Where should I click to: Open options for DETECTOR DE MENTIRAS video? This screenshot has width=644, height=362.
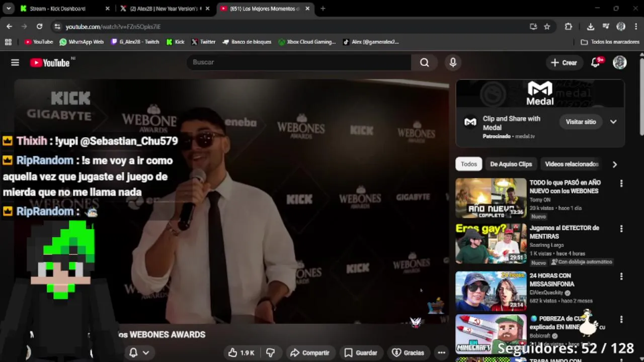tap(621, 229)
